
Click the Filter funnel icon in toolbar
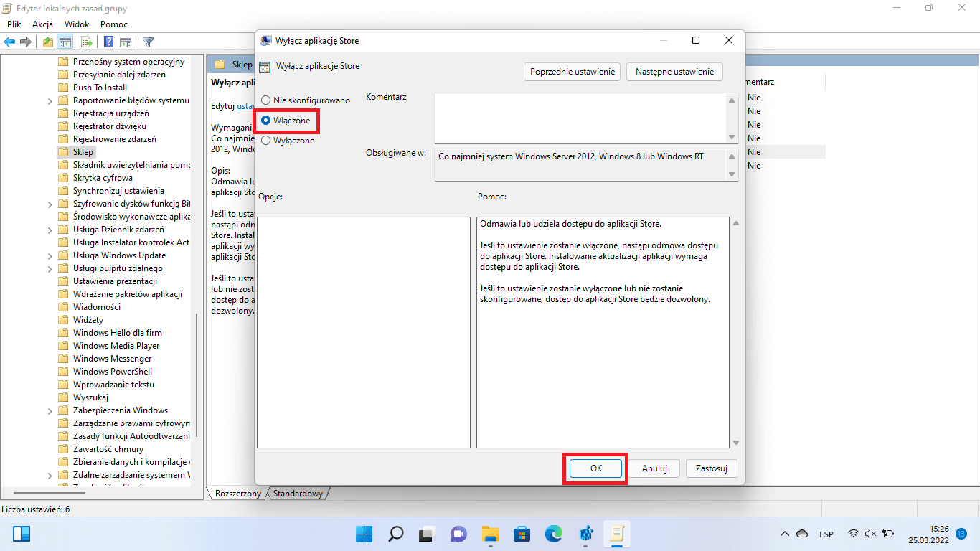coord(148,42)
